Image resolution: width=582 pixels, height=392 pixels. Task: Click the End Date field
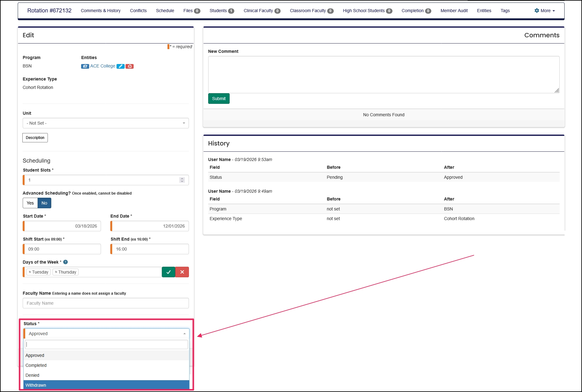point(149,226)
